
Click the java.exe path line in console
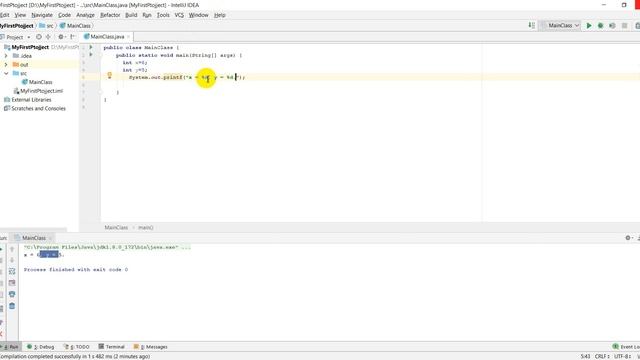coord(107,247)
